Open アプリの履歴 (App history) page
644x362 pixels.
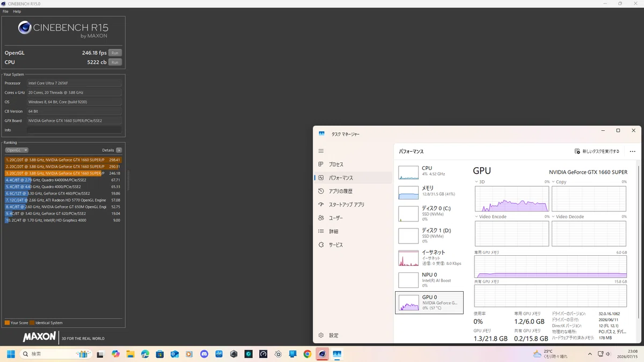pos(353,191)
